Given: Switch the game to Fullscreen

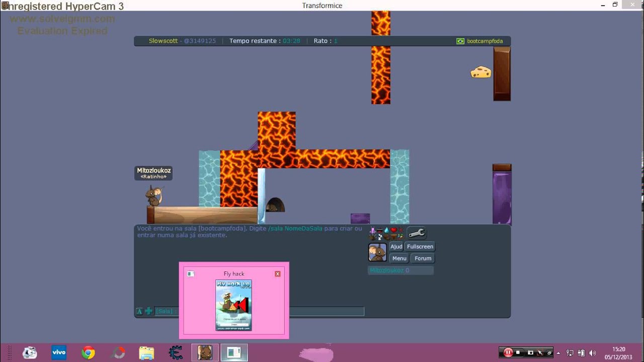Looking at the screenshot, I should point(420,246).
